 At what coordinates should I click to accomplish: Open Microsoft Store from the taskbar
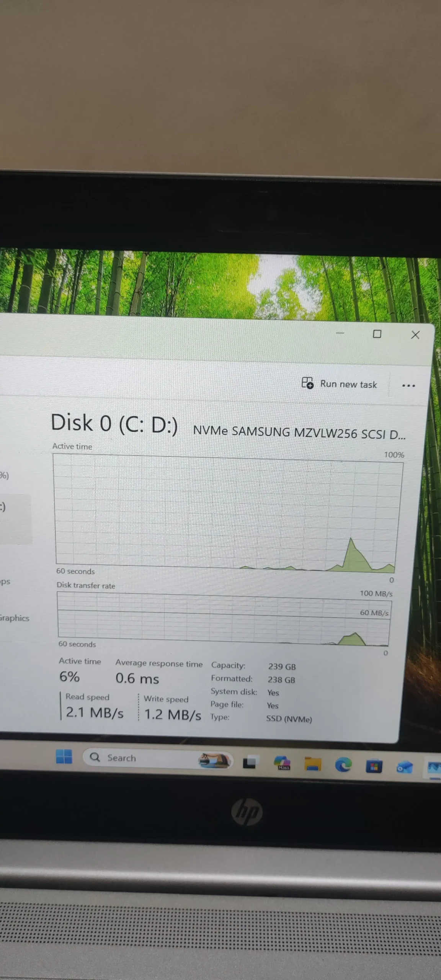point(374,766)
